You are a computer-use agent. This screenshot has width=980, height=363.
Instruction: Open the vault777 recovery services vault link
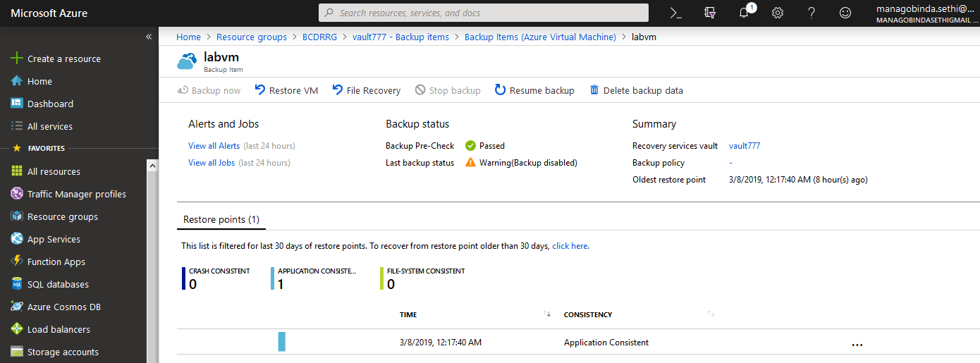pyautogui.click(x=745, y=146)
